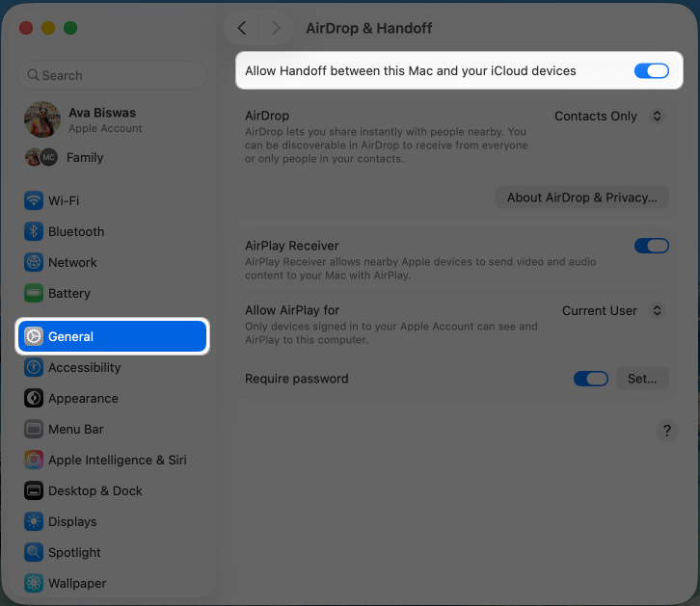Click the Menu Bar icon

(34, 429)
